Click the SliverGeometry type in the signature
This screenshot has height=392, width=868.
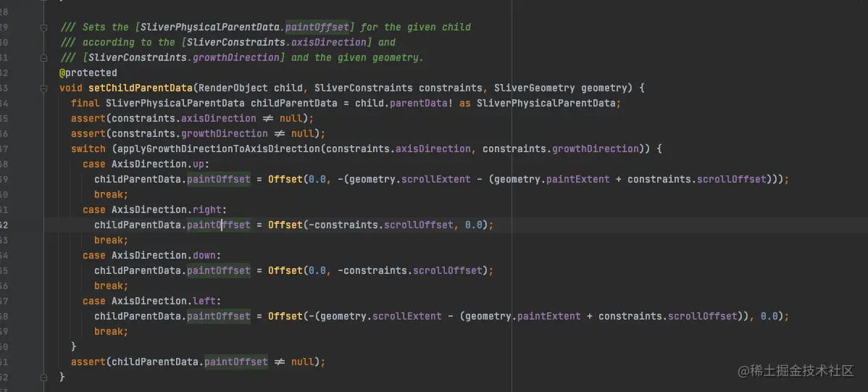tap(535, 88)
